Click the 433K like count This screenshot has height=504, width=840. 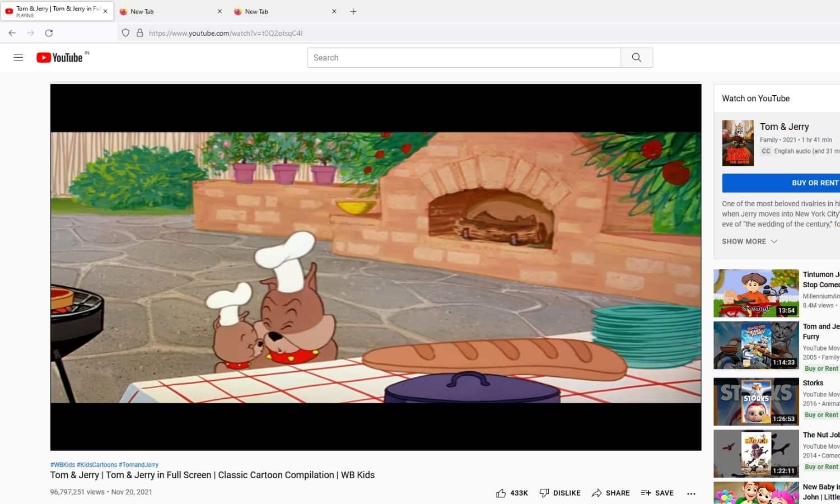pos(519,493)
